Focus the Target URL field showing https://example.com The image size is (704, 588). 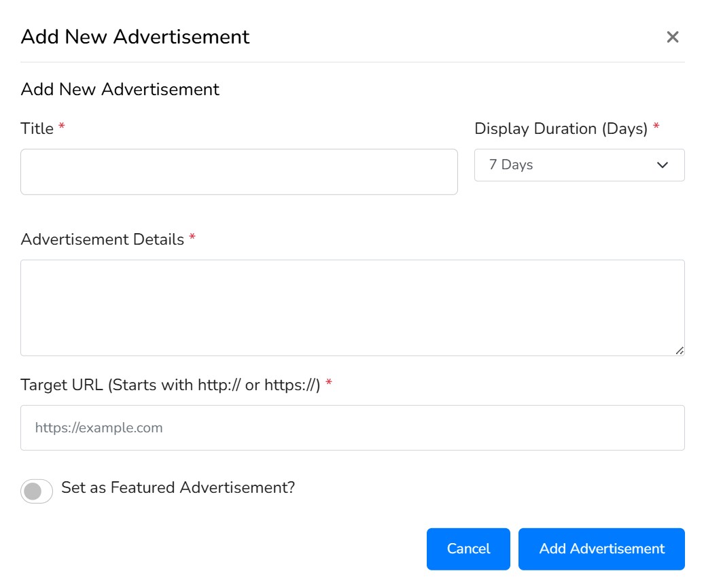352,428
